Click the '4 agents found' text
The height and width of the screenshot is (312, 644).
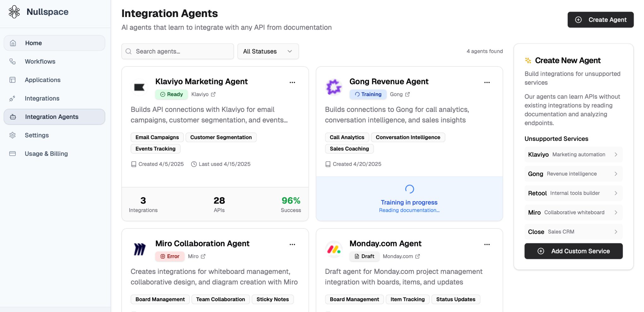(485, 51)
